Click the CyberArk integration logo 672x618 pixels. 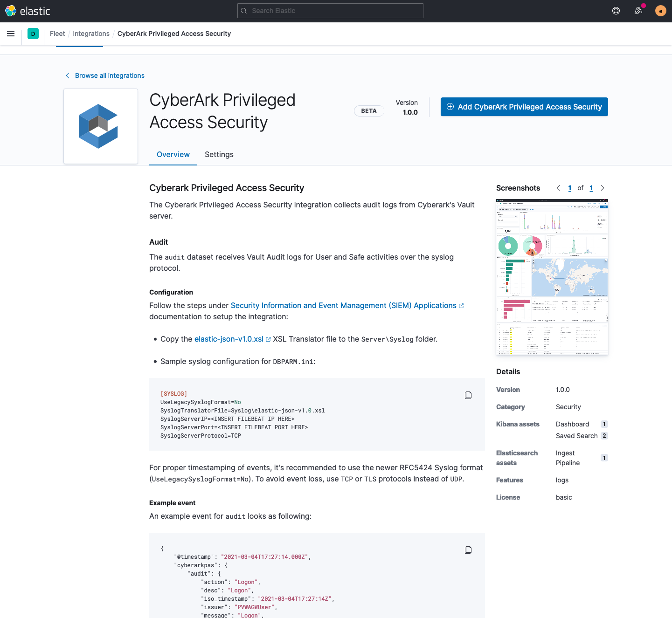(x=101, y=126)
